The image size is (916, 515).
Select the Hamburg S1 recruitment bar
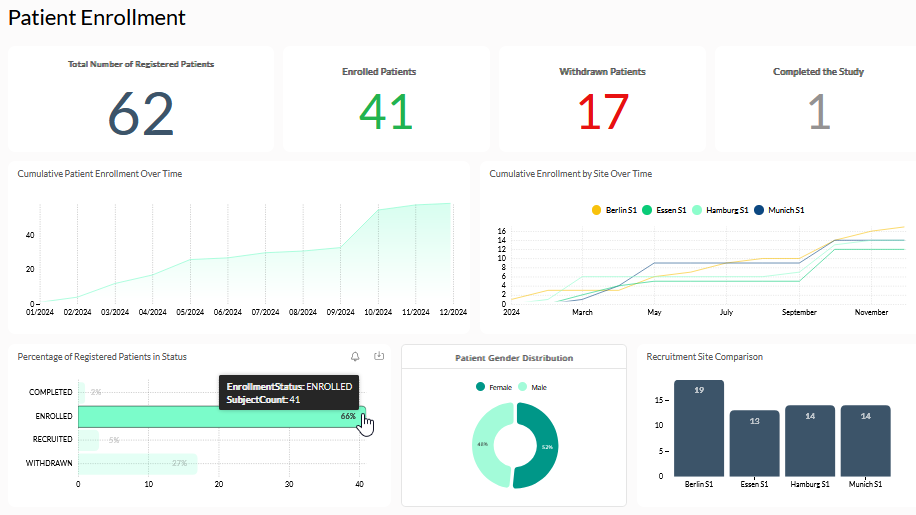click(x=809, y=441)
